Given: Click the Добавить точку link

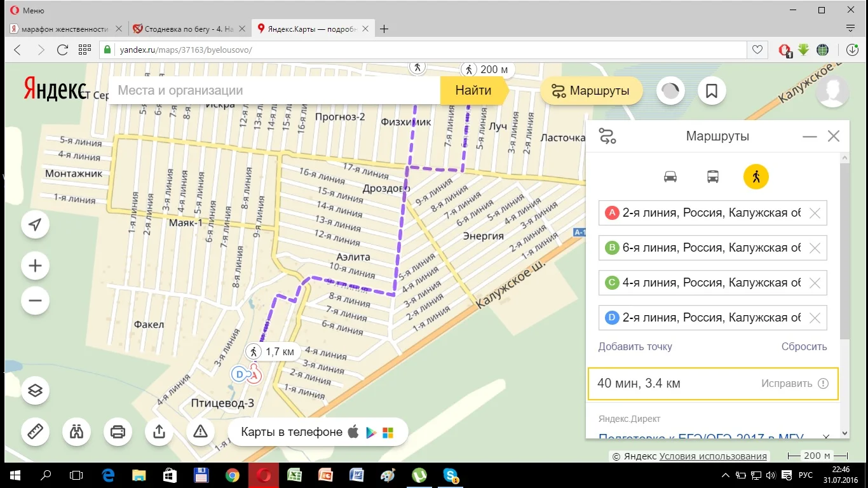Looking at the screenshot, I should 635,347.
